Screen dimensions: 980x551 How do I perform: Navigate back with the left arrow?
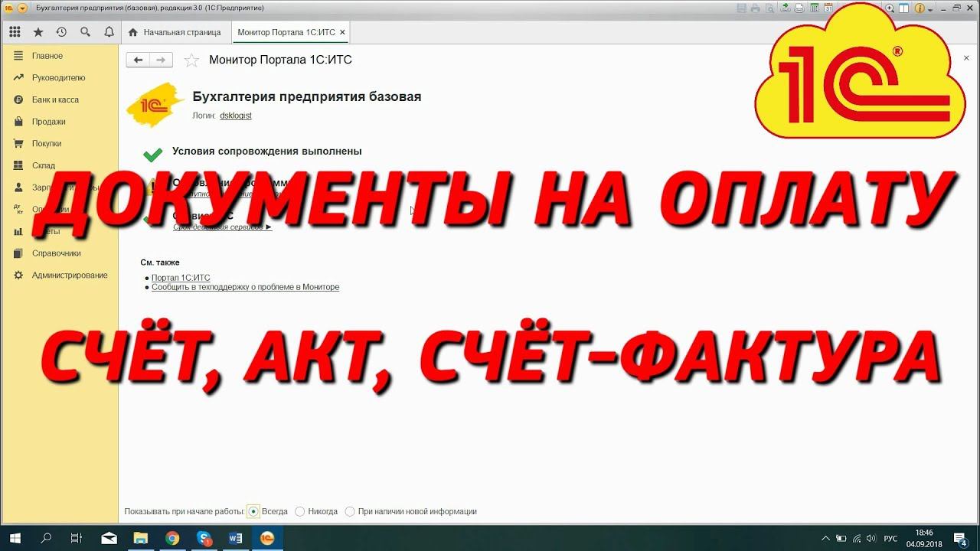coord(138,60)
